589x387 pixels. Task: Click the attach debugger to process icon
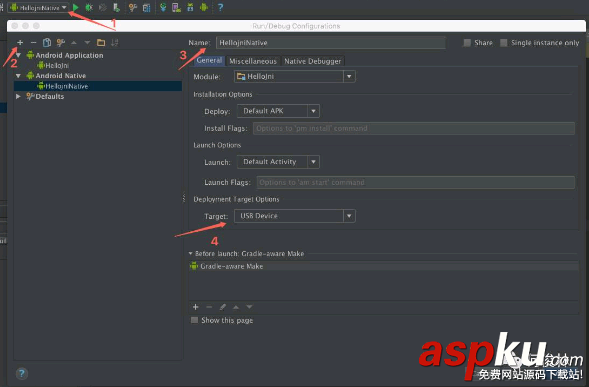point(116,7)
